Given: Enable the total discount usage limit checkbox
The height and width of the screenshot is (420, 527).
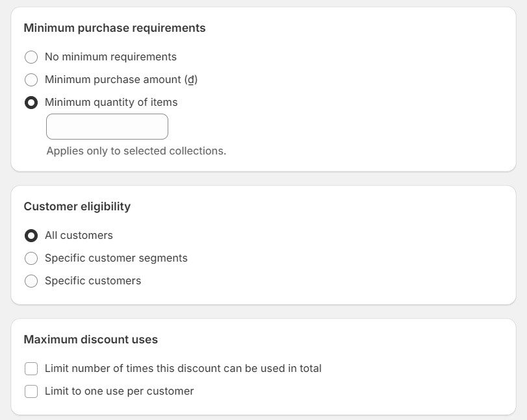Looking at the screenshot, I should (31, 369).
